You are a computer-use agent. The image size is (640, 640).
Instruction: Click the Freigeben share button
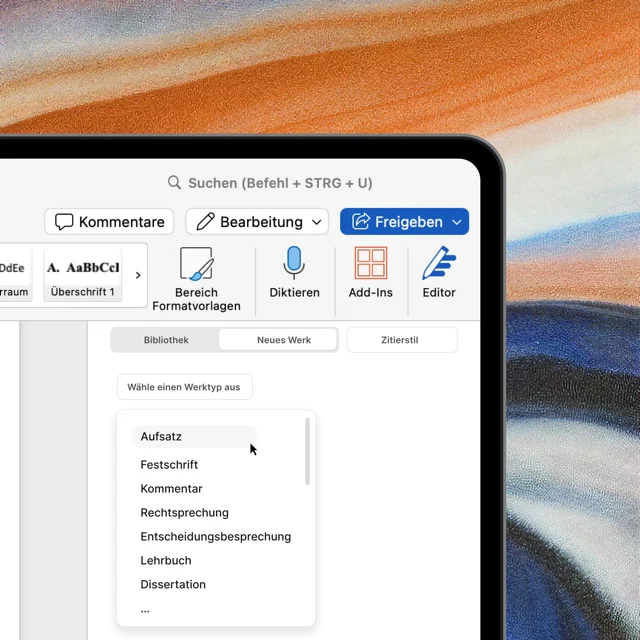coord(396,222)
